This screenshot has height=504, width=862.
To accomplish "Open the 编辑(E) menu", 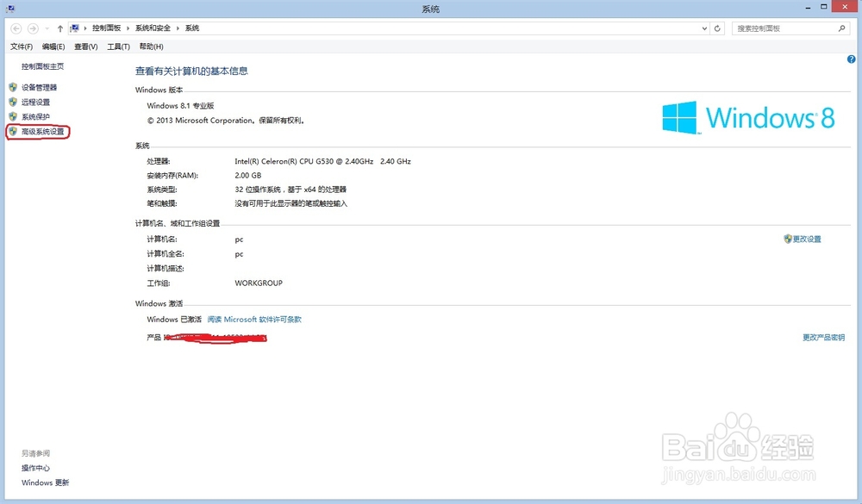I will point(53,47).
